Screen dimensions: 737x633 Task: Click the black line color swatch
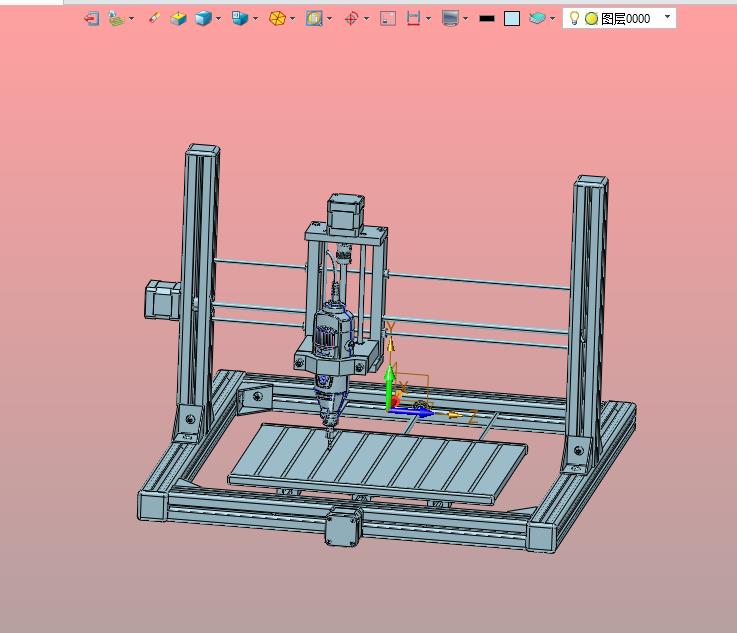point(487,19)
